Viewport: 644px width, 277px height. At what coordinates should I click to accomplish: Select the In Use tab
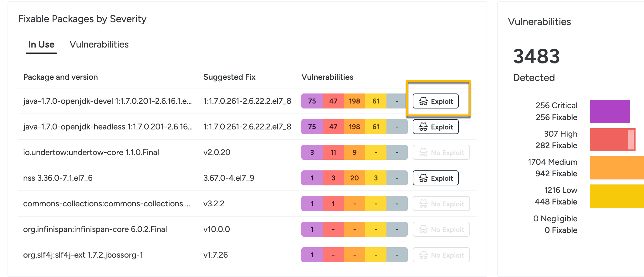(x=41, y=44)
